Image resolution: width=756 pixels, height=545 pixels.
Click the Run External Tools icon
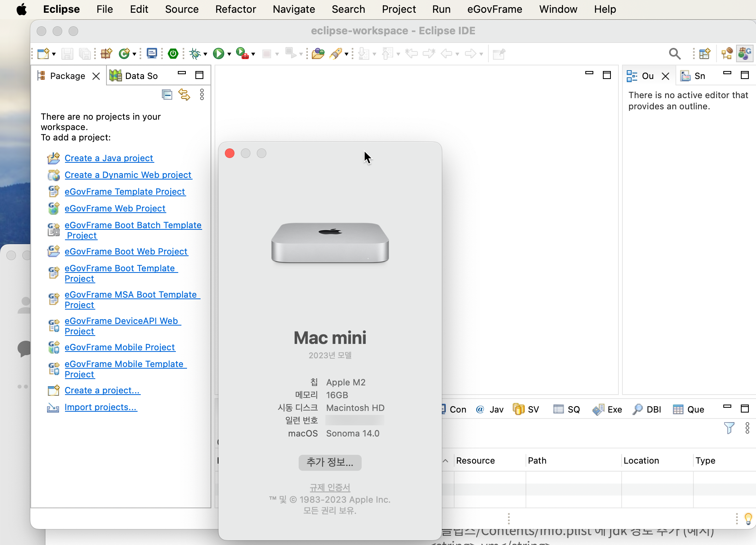tap(242, 53)
